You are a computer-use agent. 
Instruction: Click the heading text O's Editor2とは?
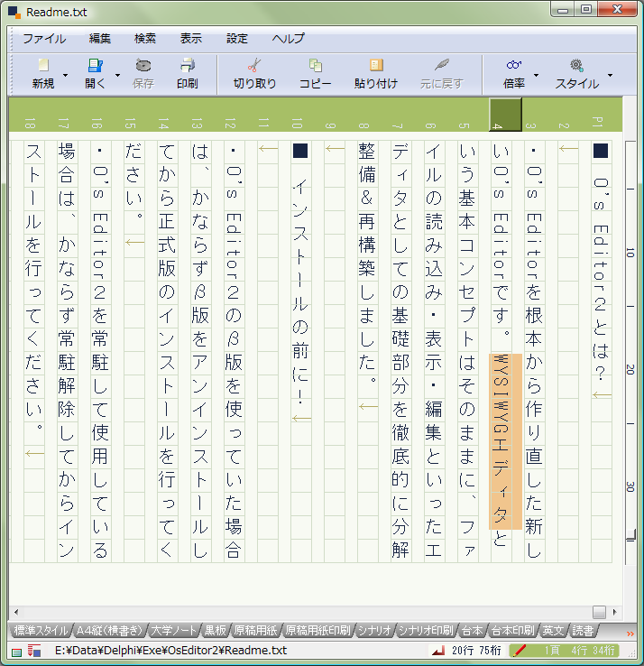coord(601,279)
